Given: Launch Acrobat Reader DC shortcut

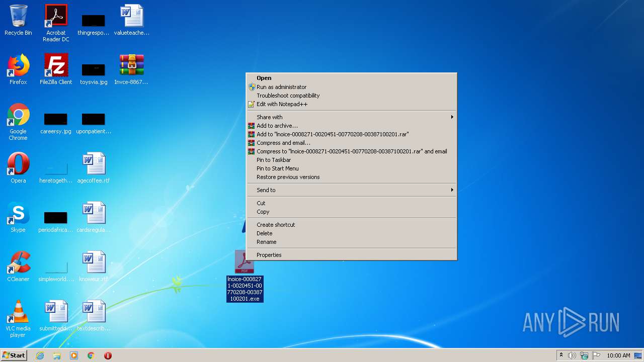Looking at the screenshot, I should tap(56, 23).
